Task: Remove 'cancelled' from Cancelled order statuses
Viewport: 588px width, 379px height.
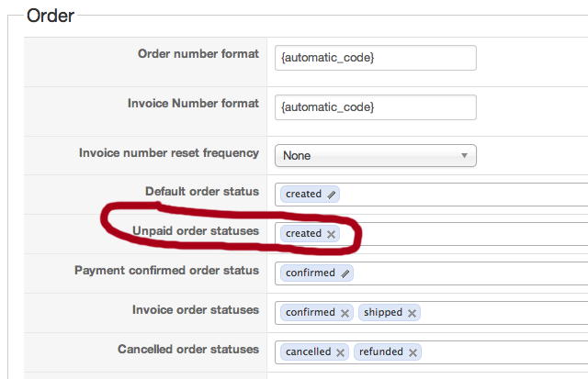Action: coord(341,352)
